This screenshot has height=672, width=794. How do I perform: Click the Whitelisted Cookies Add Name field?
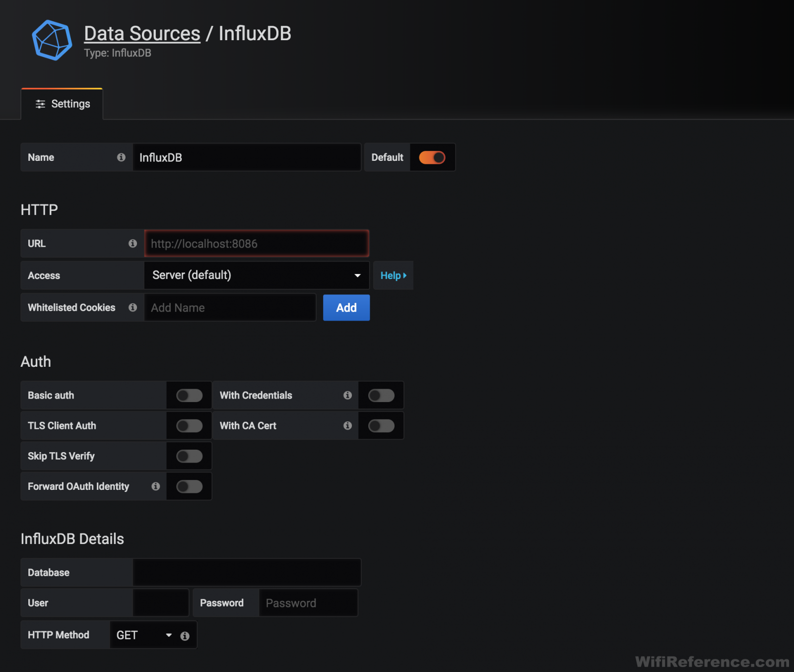(230, 307)
